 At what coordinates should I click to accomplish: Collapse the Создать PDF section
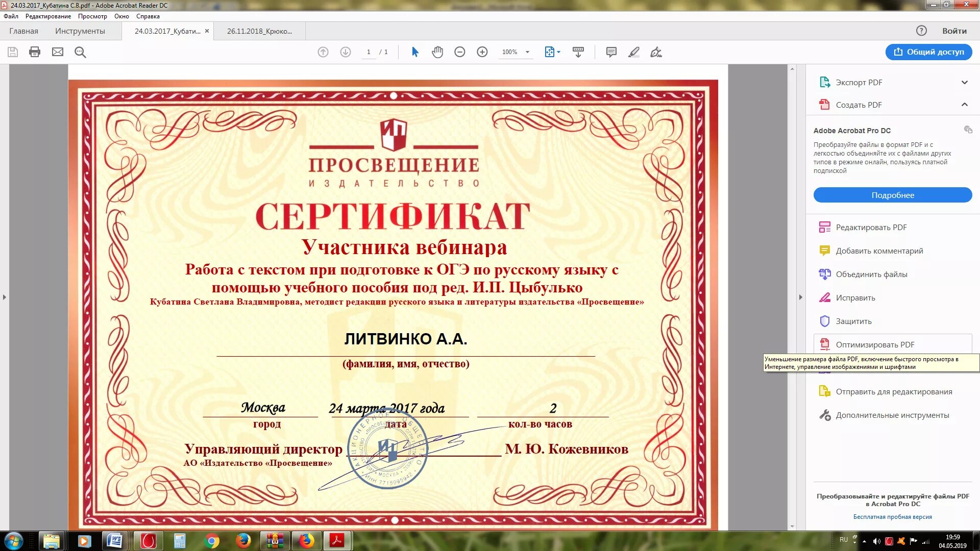tap(964, 105)
